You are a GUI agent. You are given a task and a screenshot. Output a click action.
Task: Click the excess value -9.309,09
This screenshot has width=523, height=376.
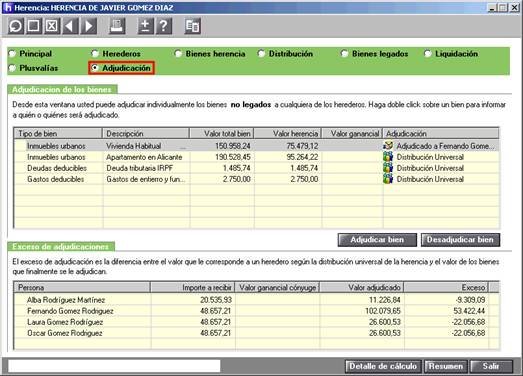point(470,300)
